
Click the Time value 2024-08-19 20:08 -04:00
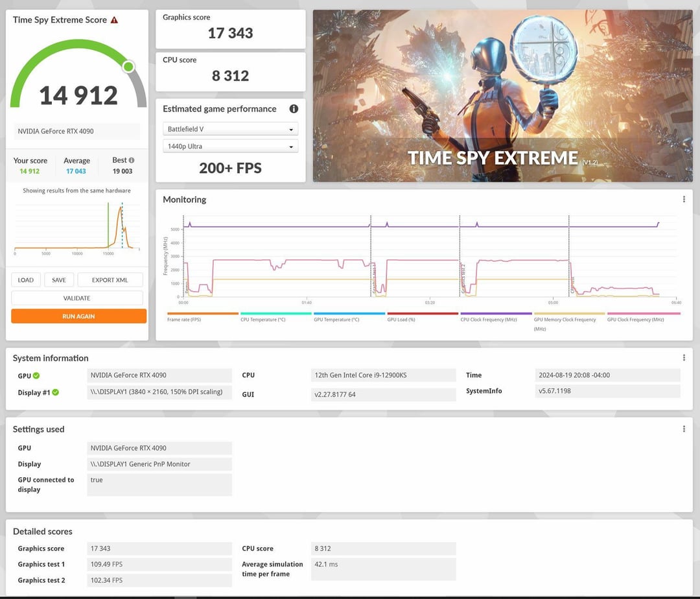607,375
